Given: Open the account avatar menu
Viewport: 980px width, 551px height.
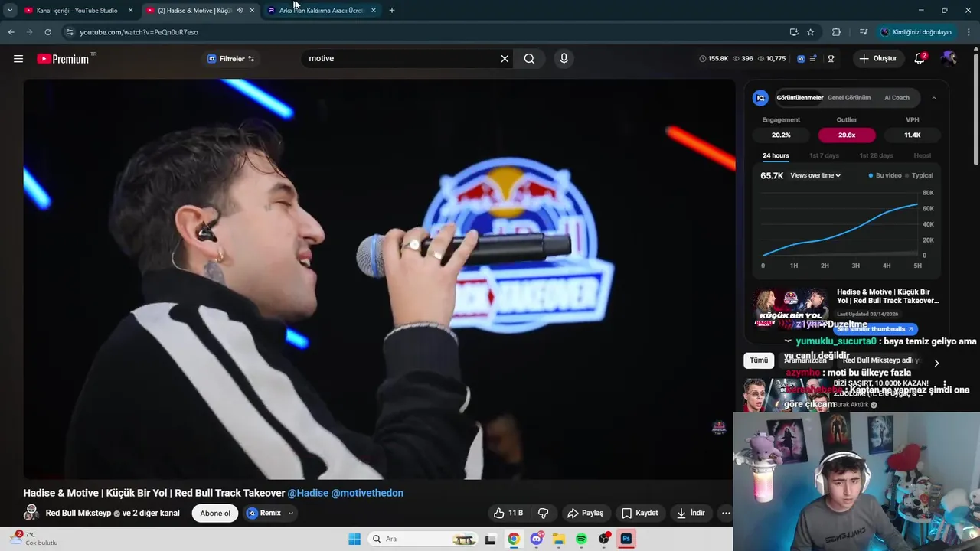Looking at the screenshot, I should point(949,59).
